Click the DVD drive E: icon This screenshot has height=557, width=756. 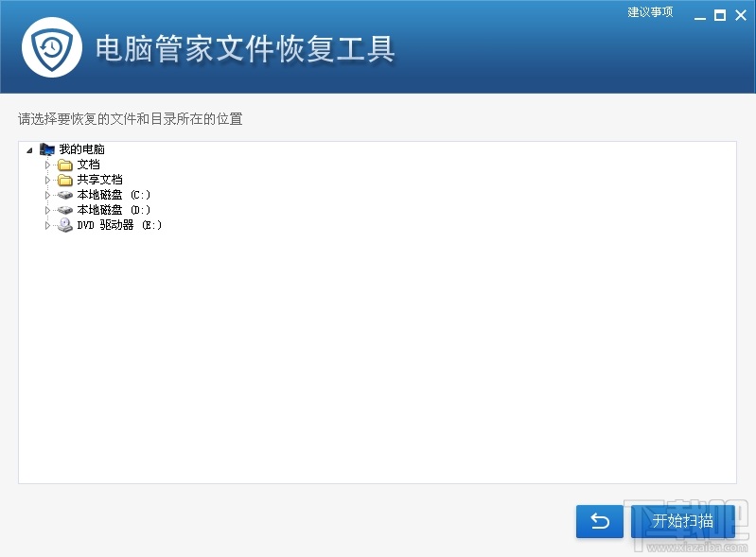pos(65,225)
